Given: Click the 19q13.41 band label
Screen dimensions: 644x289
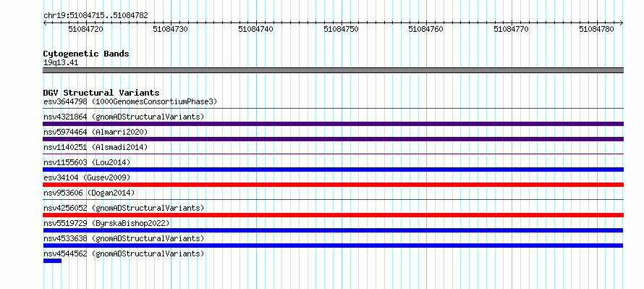Looking at the screenshot, I should tap(61, 63).
